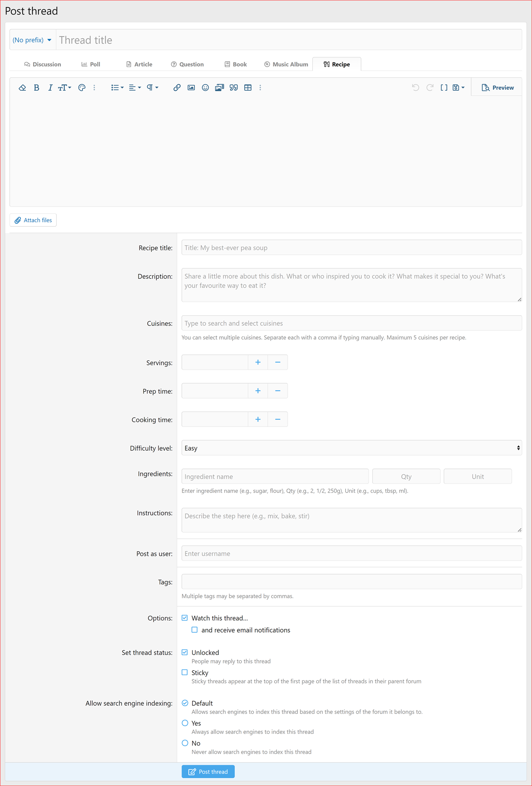Screen dimensions: 532x786
Task: Click the Post thread button
Action: (x=208, y=772)
